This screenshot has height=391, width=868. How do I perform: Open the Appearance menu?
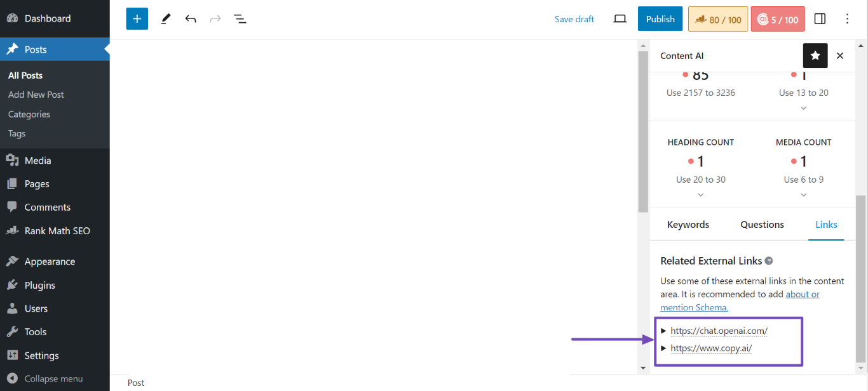[x=55, y=262]
